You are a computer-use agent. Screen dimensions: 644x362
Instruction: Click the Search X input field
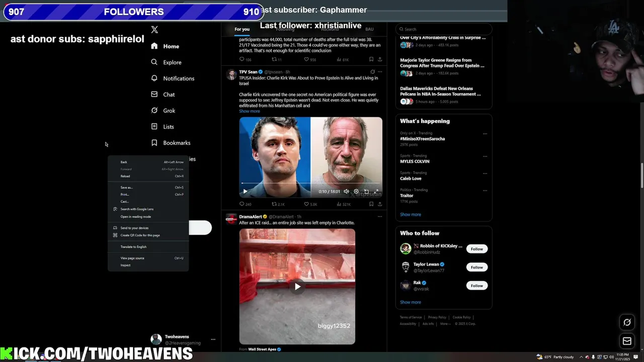point(443,29)
